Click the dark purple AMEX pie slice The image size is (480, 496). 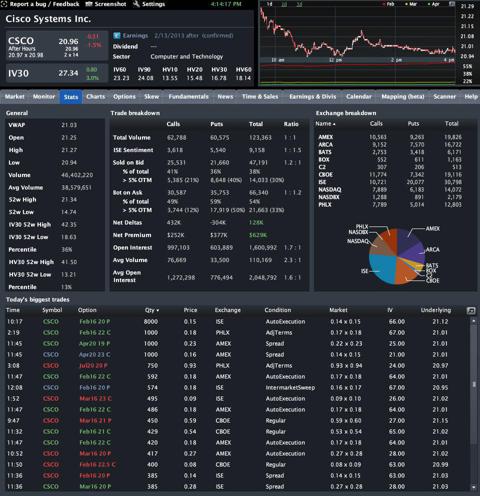(x=406, y=240)
